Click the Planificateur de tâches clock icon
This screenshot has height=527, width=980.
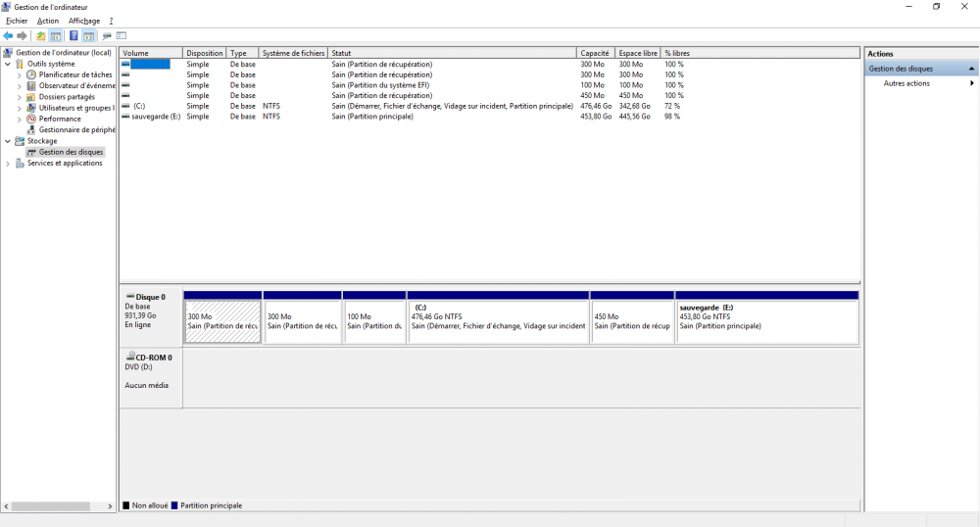(31, 75)
